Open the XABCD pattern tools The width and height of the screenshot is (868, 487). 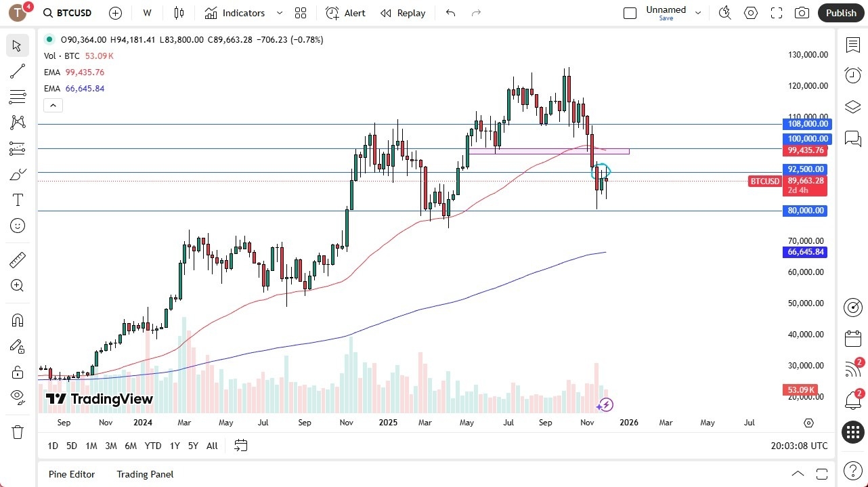[17, 121]
